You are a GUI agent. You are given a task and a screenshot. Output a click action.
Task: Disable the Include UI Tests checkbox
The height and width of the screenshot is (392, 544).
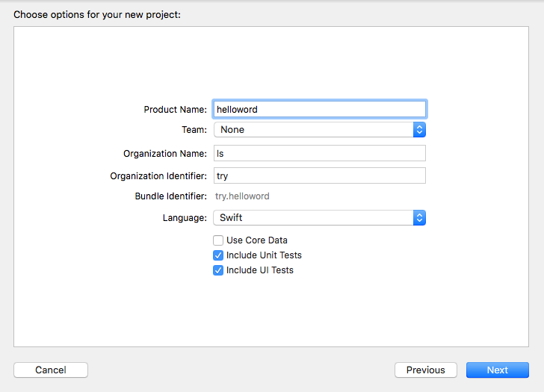218,270
